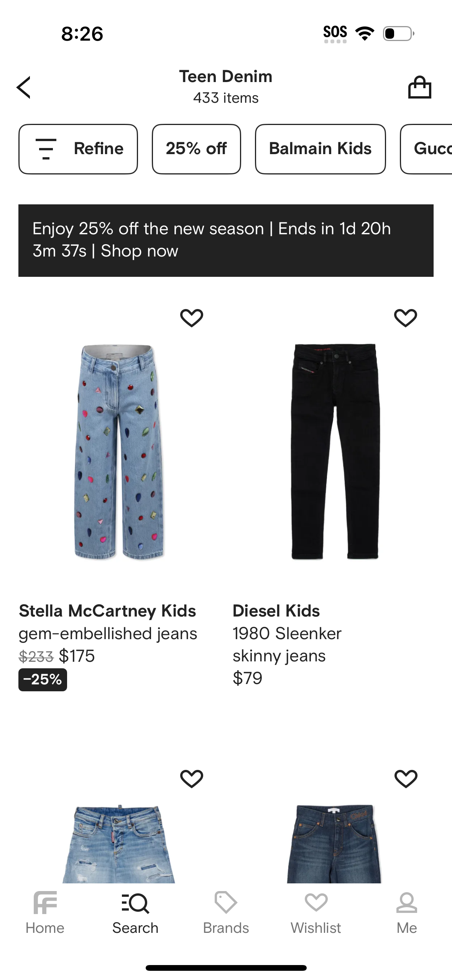Heart the dark-blue denim shorts item

(406, 779)
